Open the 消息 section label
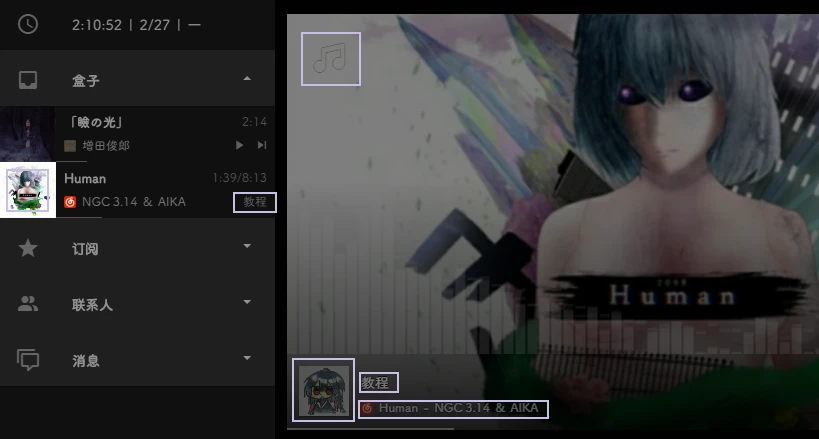 pyautogui.click(x=86, y=361)
